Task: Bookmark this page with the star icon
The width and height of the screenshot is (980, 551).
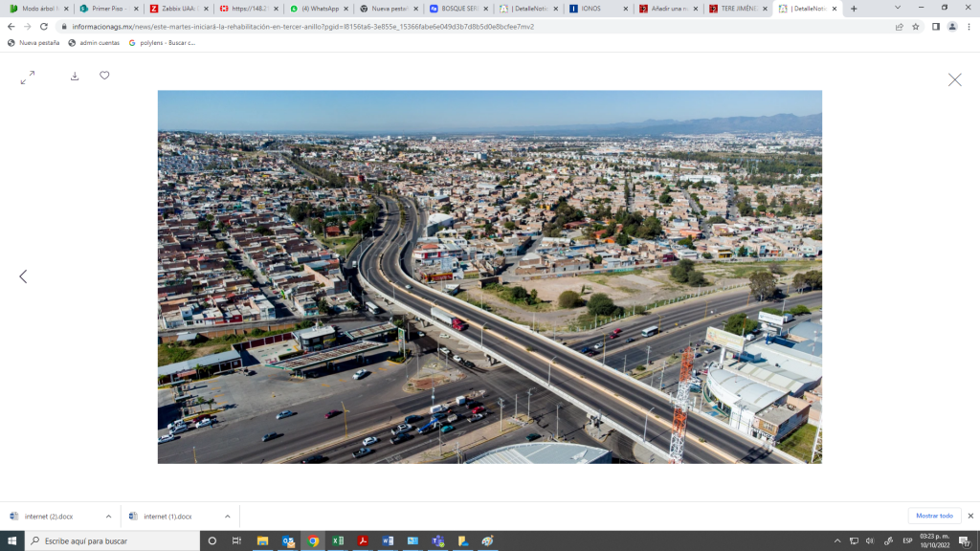Action: point(916,27)
